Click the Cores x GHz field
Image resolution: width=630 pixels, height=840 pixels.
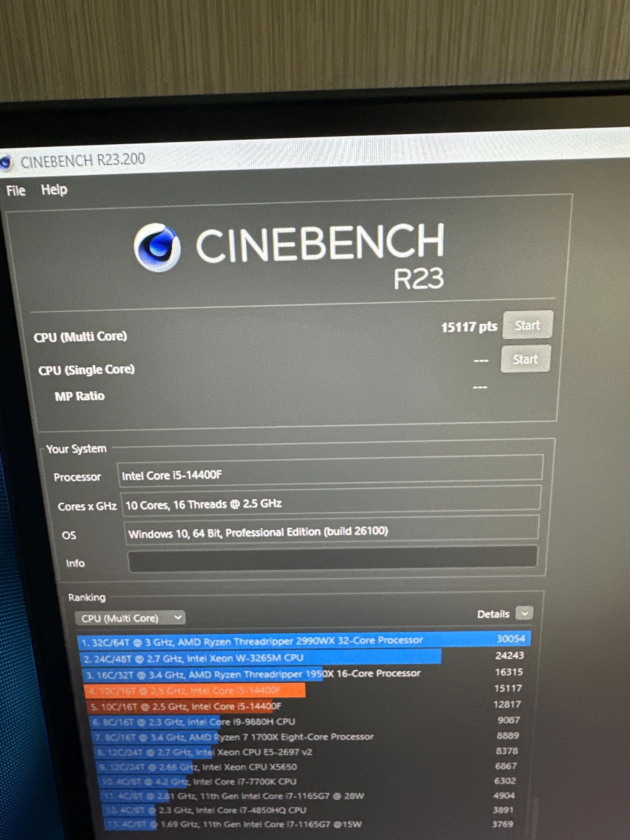(x=330, y=504)
